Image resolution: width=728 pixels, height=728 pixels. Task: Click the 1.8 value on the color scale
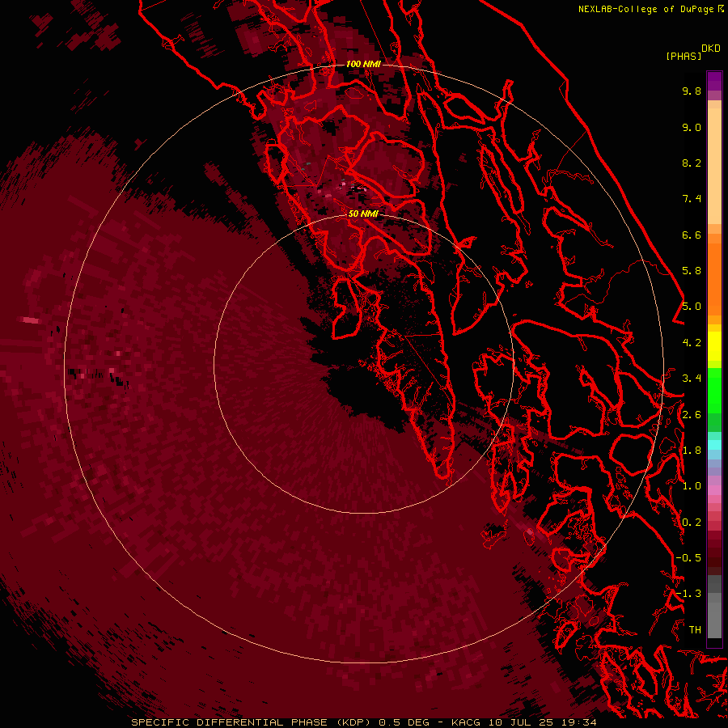click(x=692, y=451)
